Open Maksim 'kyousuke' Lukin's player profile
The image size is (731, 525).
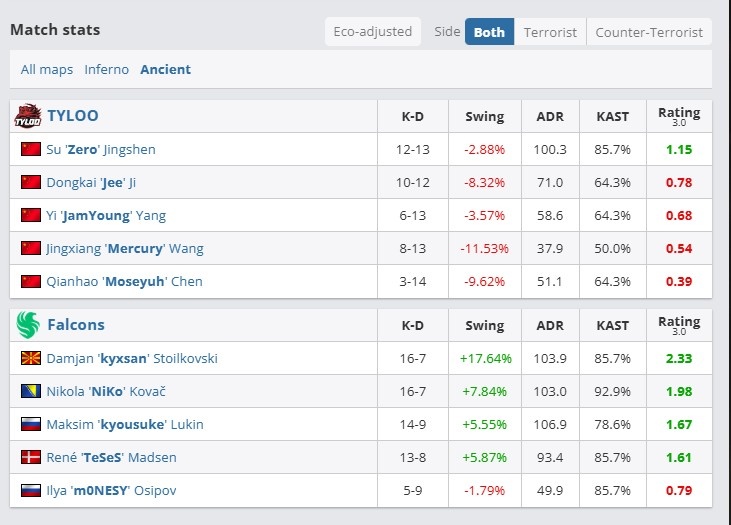tap(125, 424)
